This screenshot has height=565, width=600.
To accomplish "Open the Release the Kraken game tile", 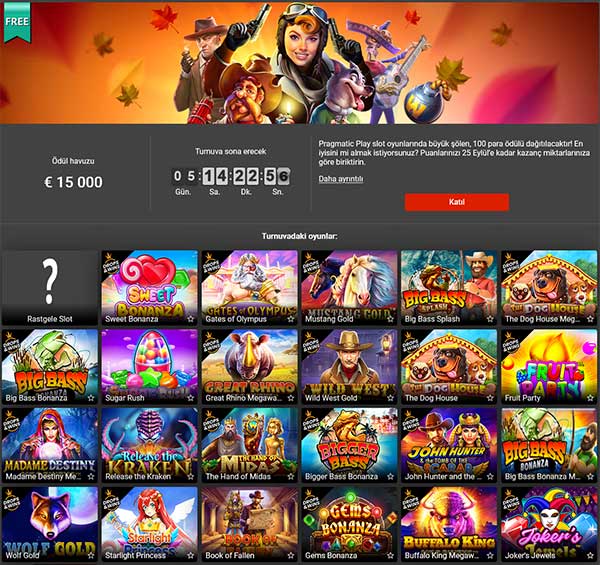I will coord(150,445).
